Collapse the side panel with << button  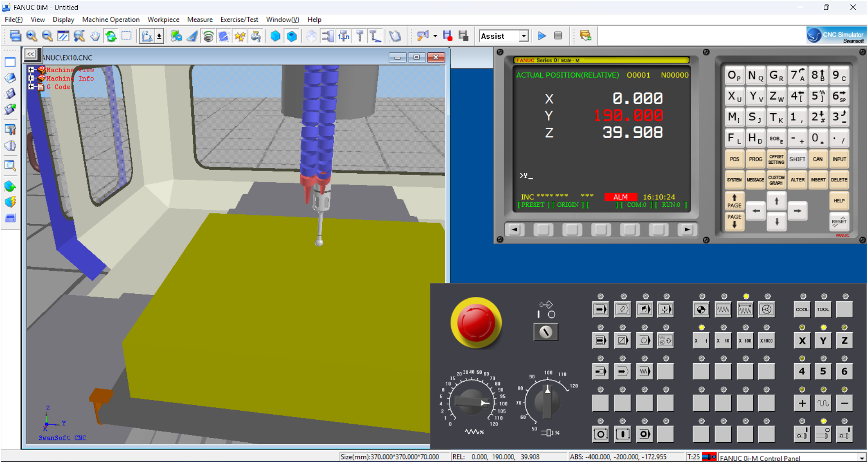[30, 54]
